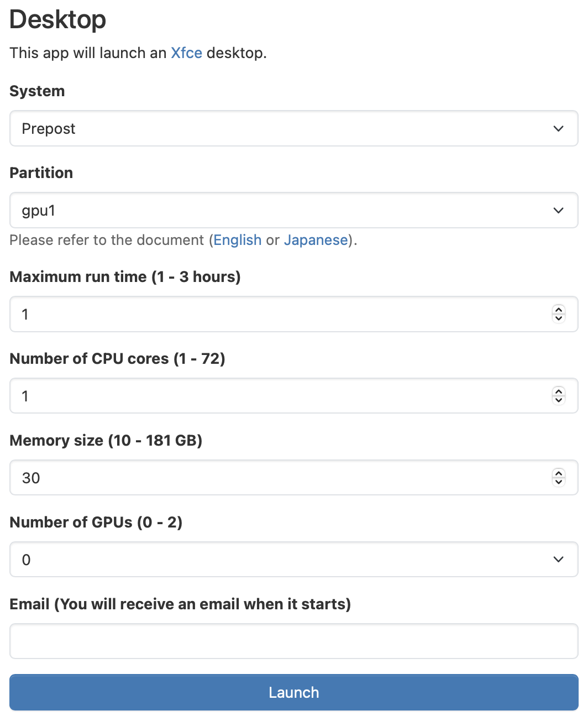
Task: Open the Partition dropdown showing gpu1
Action: pyautogui.click(x=293, y=210)
